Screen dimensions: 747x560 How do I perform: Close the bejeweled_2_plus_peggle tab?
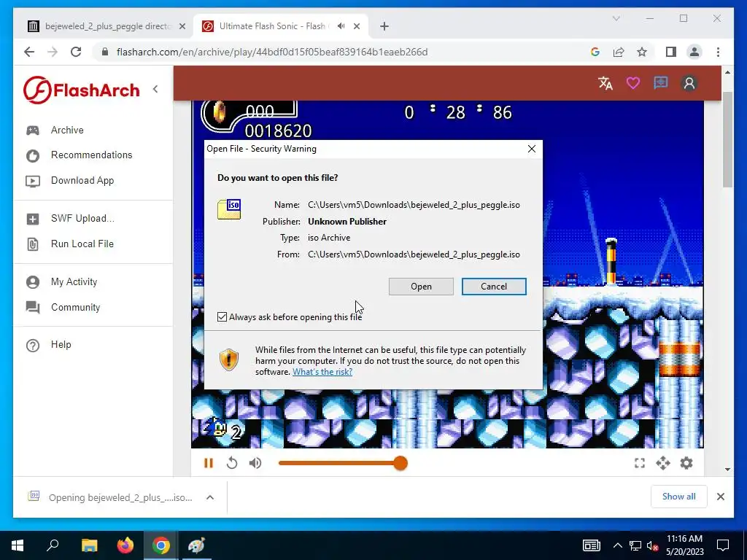(182, 26)
